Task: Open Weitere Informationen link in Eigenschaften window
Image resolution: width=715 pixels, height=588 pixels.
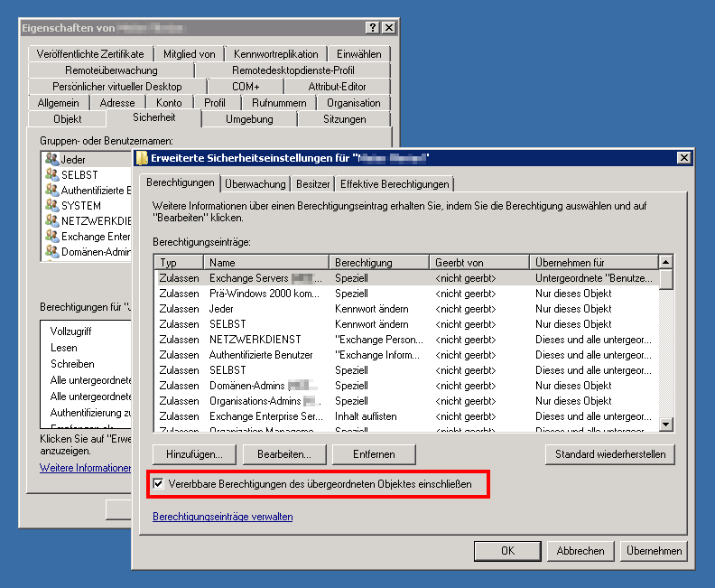Action: coord(85,468)
